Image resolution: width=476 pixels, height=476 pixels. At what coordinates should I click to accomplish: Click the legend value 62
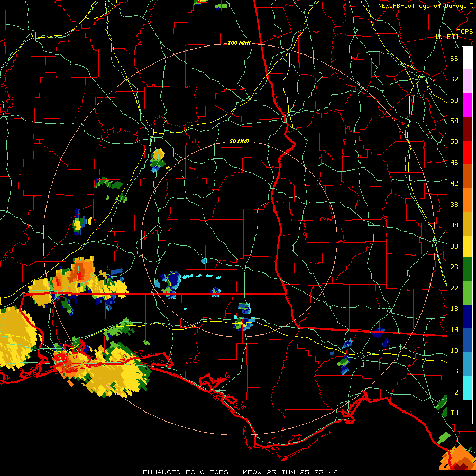pos(454,79)
